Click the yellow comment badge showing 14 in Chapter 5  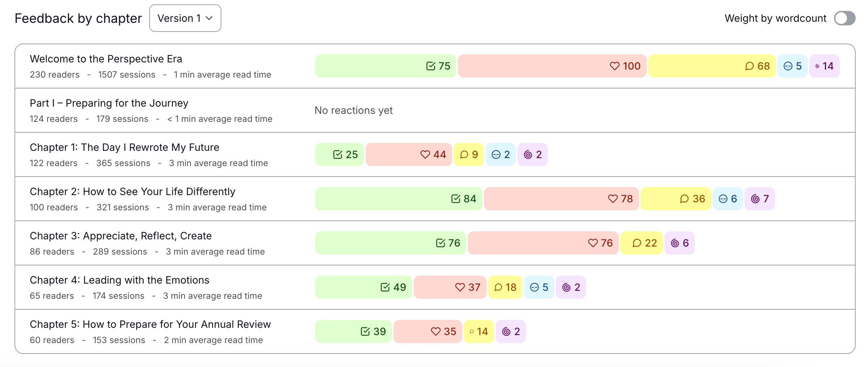479,331
